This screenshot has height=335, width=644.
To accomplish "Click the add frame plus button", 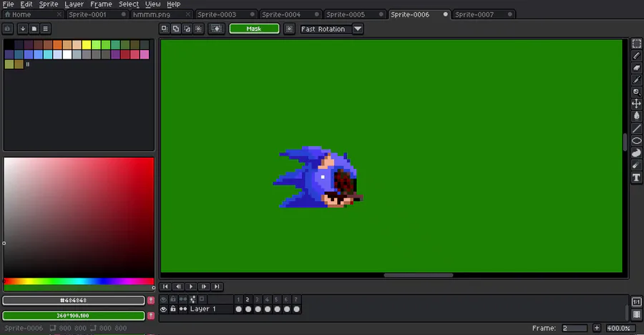I will (x=597, y=328).
